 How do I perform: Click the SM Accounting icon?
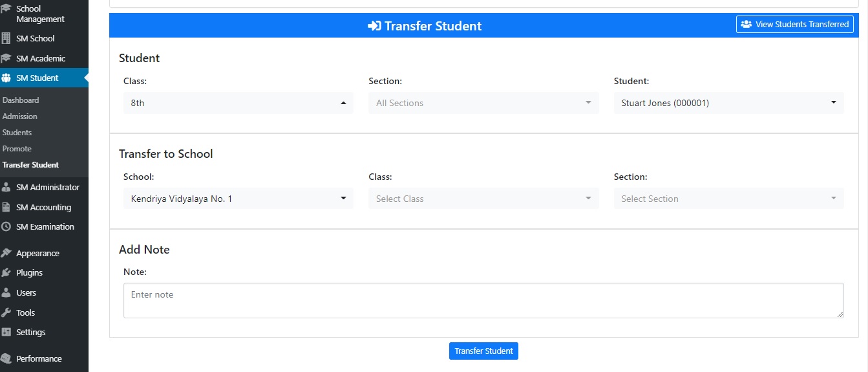tap(6, 208)
